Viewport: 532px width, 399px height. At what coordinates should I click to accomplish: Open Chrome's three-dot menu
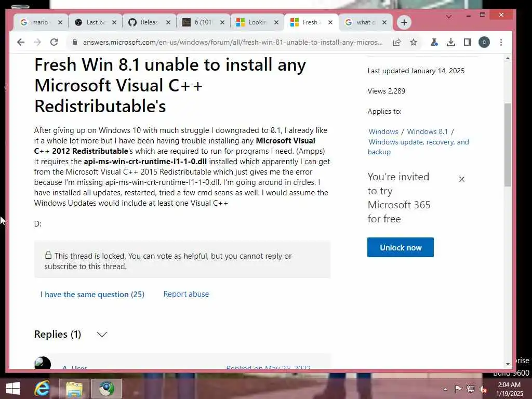501,42
